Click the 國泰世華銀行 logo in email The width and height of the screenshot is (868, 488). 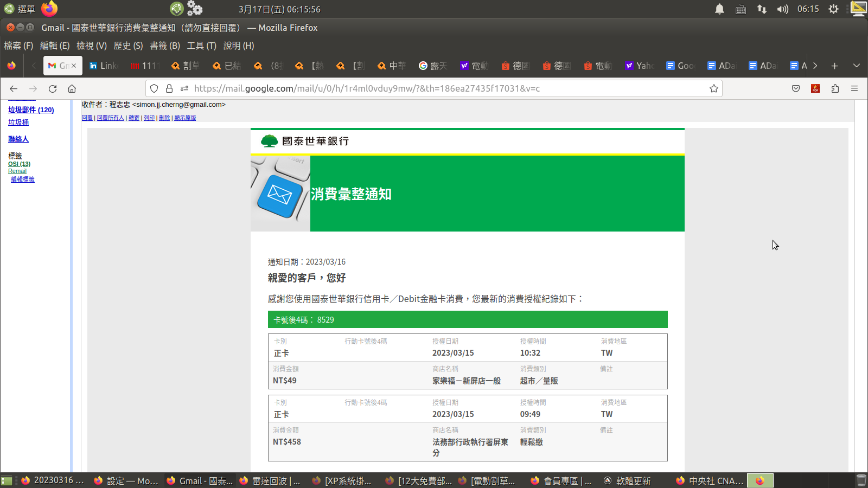coord(305,142)
